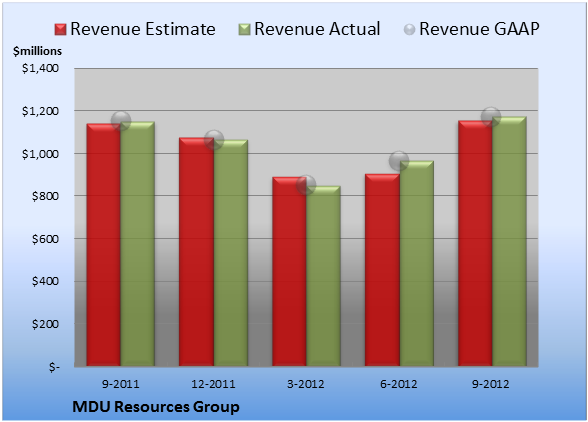Select the 'Revenue Actual' legend label
The width and height of the screenshot is (588, 422).
tap(317, 29)
